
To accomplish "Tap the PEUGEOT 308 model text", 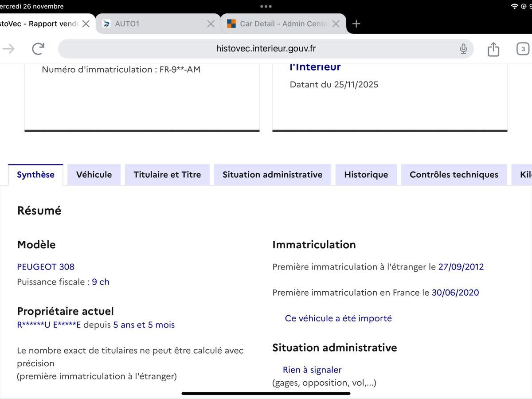I will (x=46, y=267).
